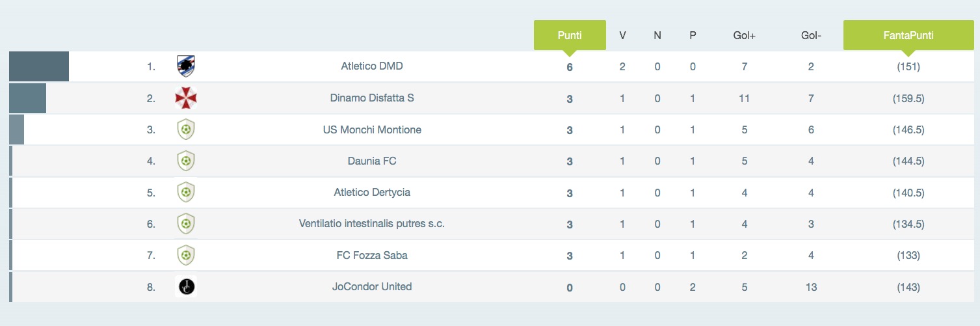This screenshot has width=980, height=326.
Task: Click the first-place dark ranking bar
Action: (39, 66)
